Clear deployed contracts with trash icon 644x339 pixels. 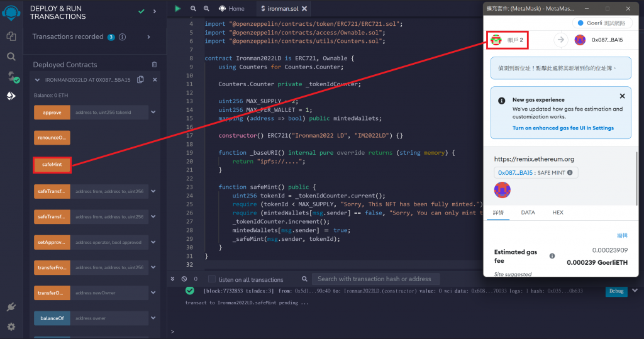pos(155,65)
